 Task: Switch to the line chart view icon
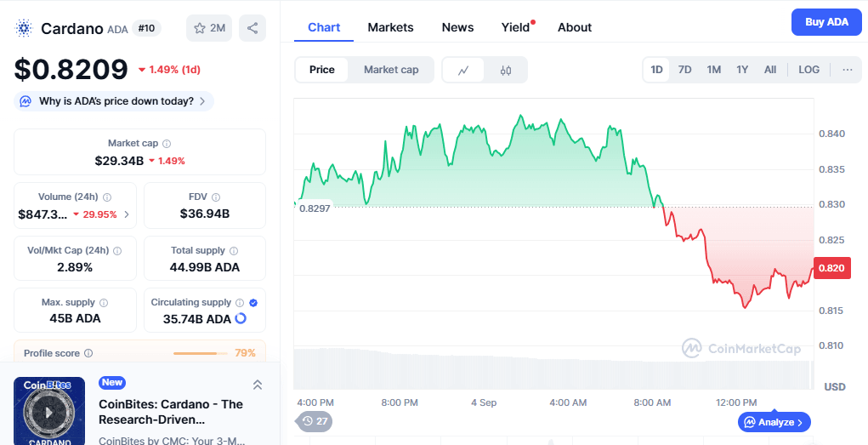pos(463,70)
